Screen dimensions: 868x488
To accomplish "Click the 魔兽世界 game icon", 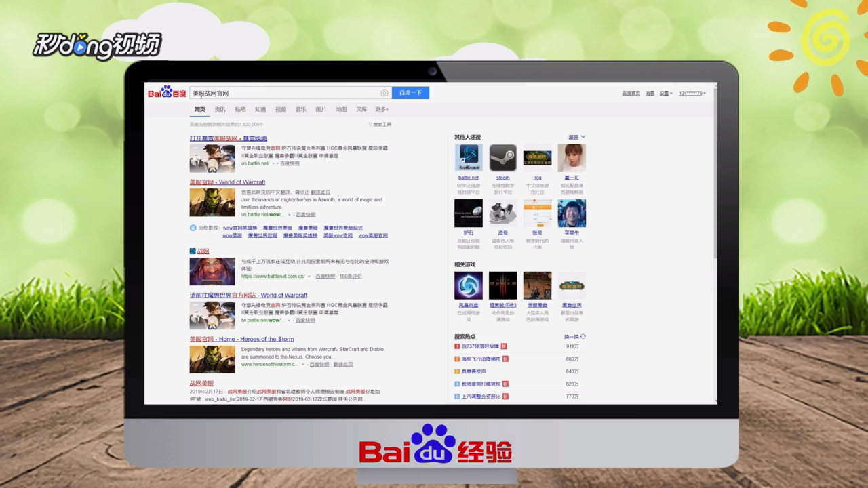I will pos(572,285).
